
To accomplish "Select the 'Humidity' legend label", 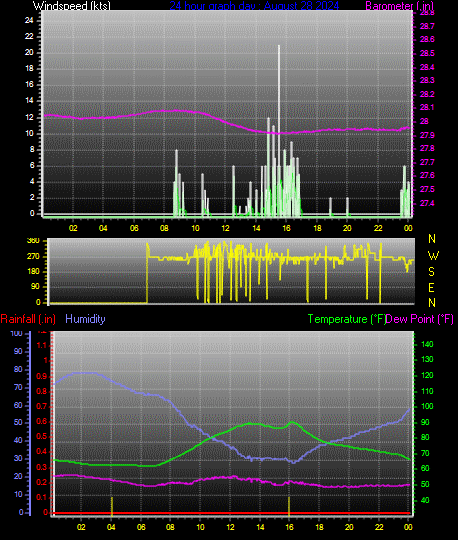I will 85,319.
